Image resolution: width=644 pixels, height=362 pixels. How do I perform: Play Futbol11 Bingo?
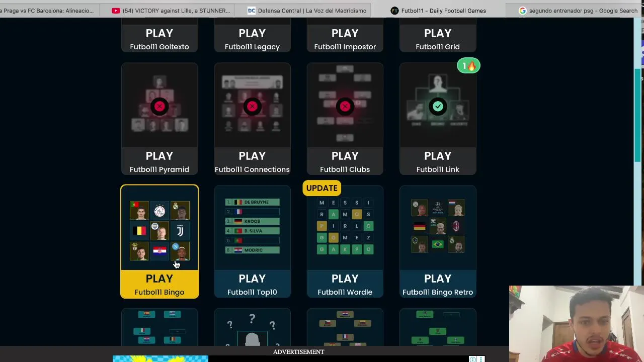point(159,284)
